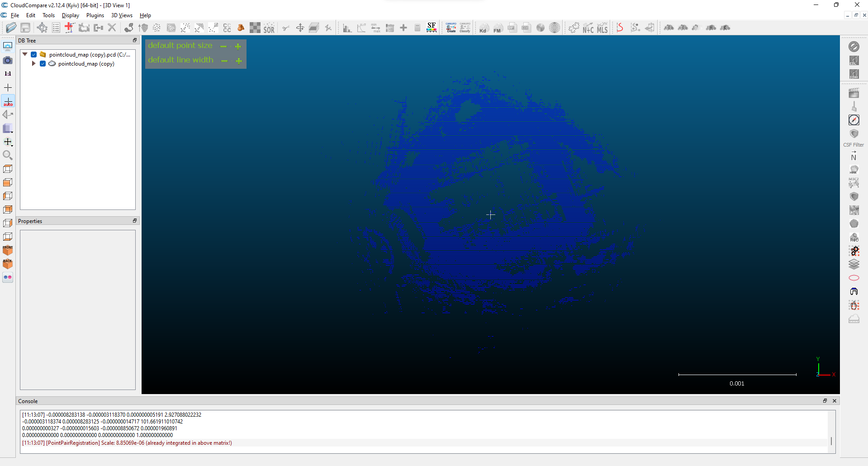Activate the SOR filter tool
This screenshot has height=466, width=868.
[269, 28]
